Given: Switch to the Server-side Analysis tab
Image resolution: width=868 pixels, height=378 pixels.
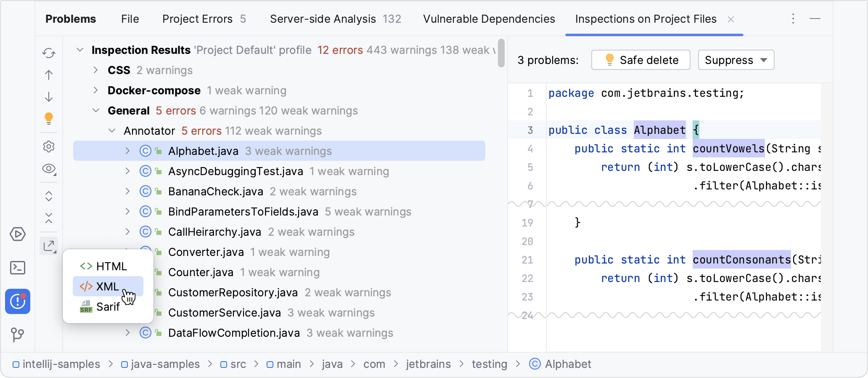Looking at the screenshot, I should pos(335,19).
